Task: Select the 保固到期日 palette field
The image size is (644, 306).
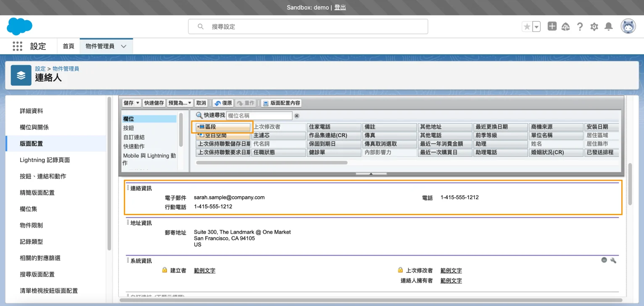Action: (334, 144)
